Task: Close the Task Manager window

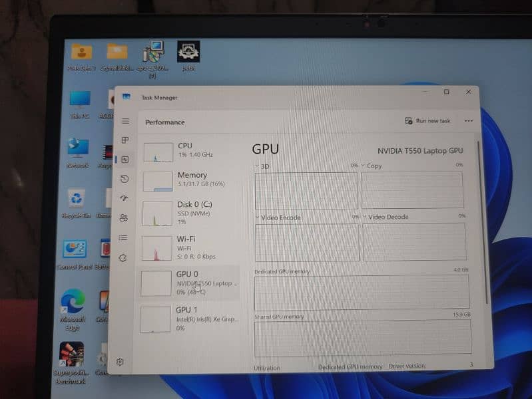Action: (x=469, y=92)
